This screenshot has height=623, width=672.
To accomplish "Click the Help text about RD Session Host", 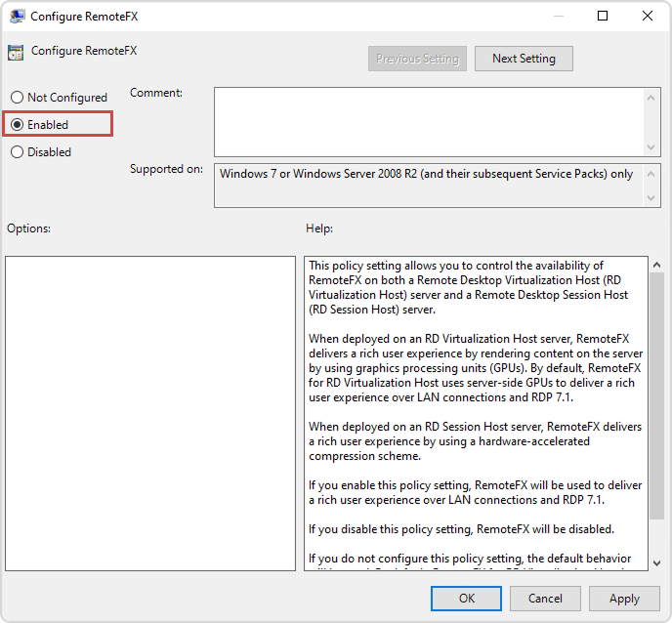I will click(x=475, y=441).
